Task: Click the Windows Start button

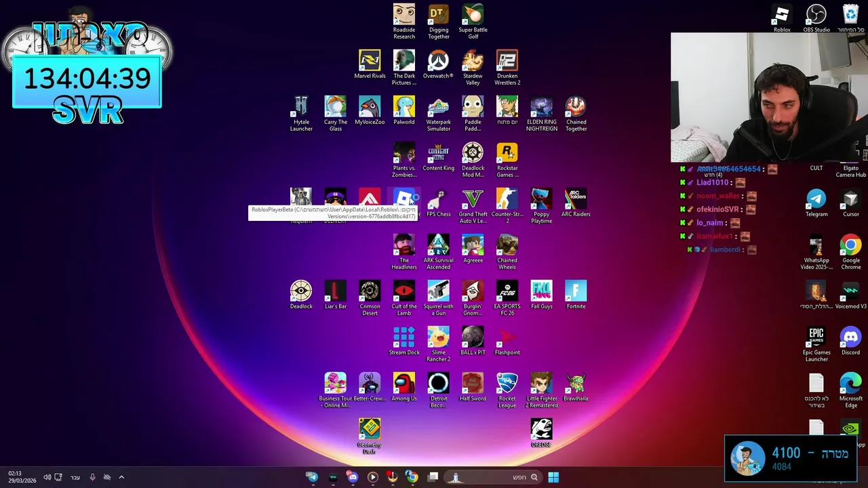Action: [x=553, y=477]
